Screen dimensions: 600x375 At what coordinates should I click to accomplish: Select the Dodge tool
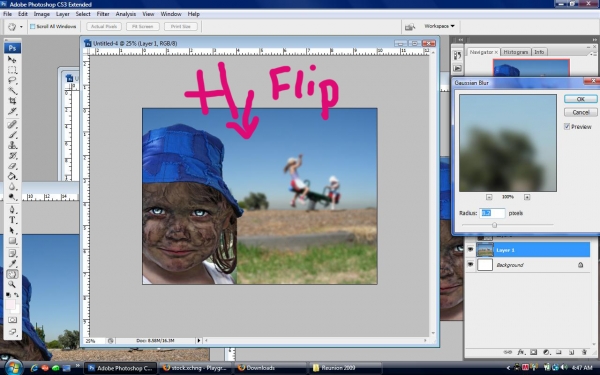pyautogui.click(x=12, y=197)
